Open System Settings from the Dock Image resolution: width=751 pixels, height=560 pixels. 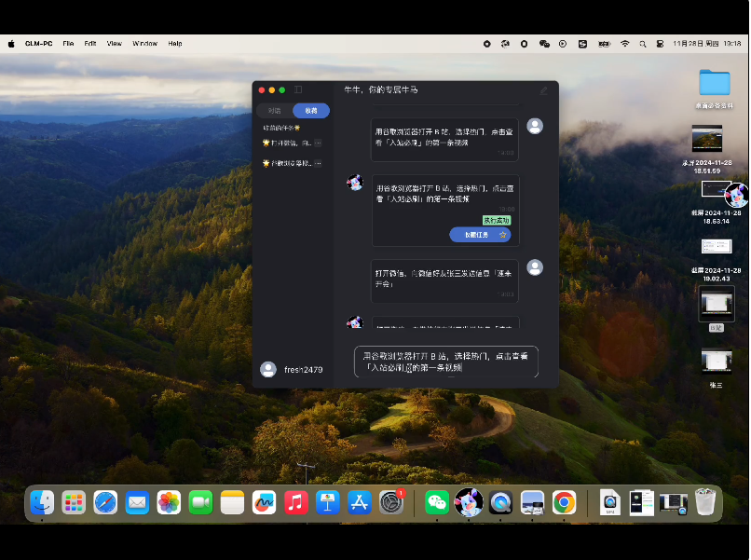point(391,502)
